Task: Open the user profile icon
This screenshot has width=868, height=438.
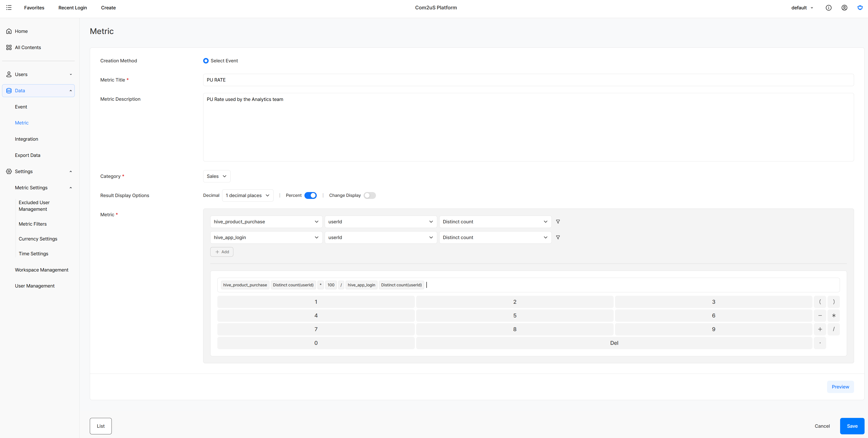Action: click(x=844, y=8)
